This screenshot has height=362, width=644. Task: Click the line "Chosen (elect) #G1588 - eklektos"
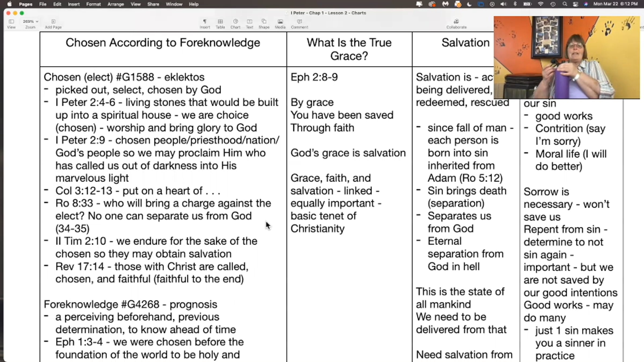click(124, 77)
